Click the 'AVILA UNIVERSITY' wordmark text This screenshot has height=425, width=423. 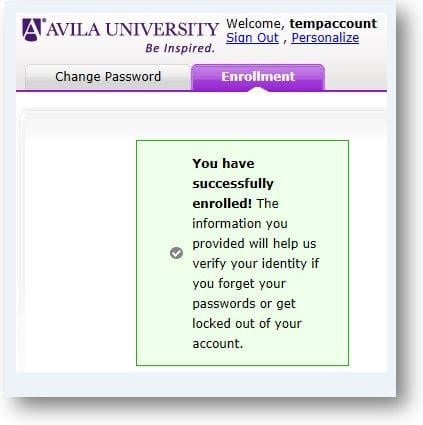coord(133,29)
